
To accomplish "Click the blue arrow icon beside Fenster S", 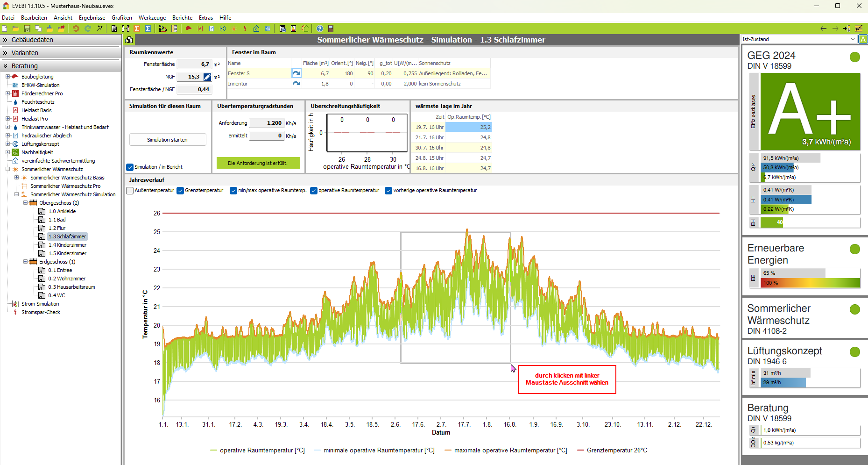I will pyautogui.click(x=296, y=73).
